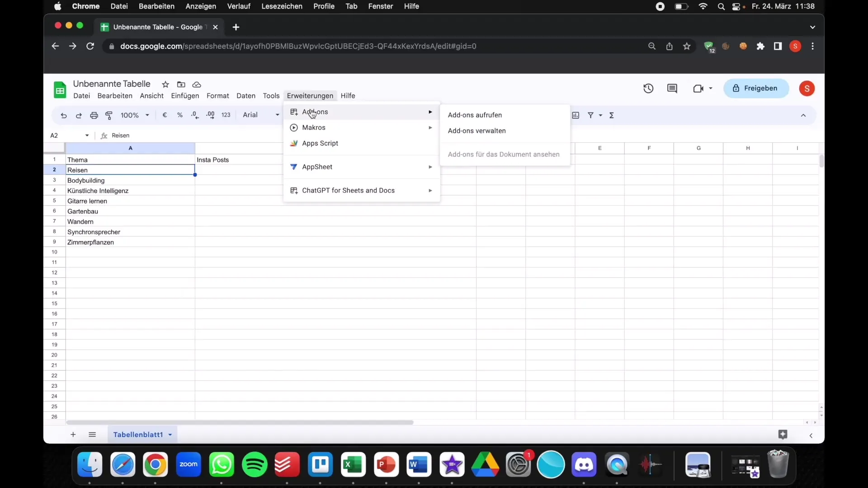Viewport: 868px width, 488px height.
Task: Star the Unbenannte Tabelle document
Action: (165, 84)
